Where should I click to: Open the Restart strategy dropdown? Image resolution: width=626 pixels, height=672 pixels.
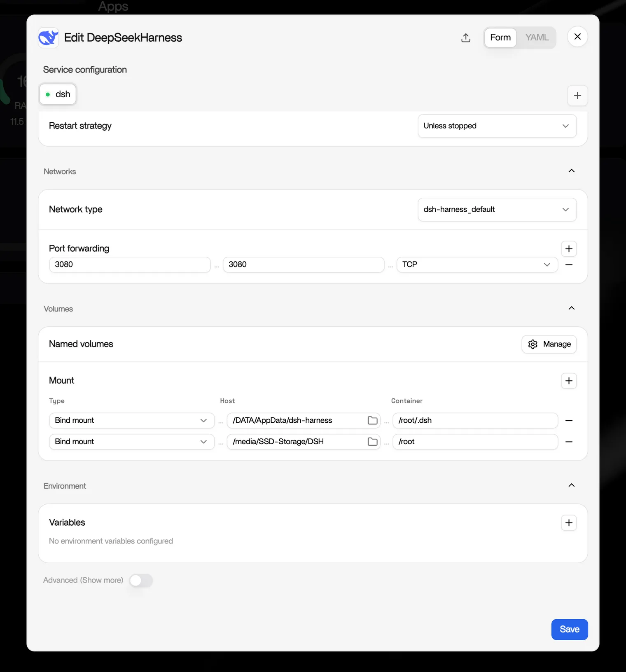497,126
